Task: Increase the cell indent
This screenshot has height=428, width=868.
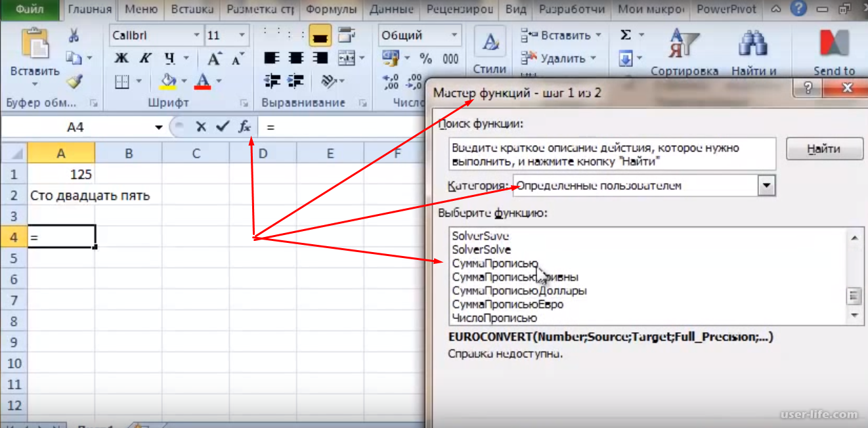Action: point(296,81)
